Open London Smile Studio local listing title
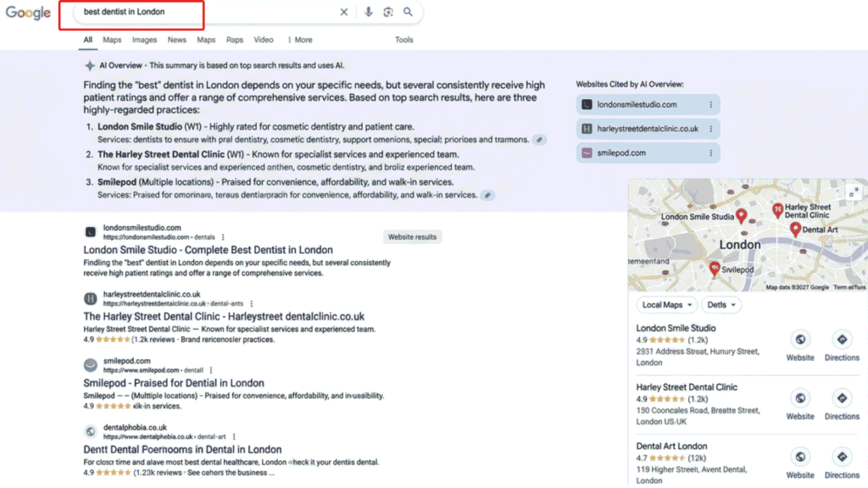Viewport: 868px width, 488px height. 676,328
